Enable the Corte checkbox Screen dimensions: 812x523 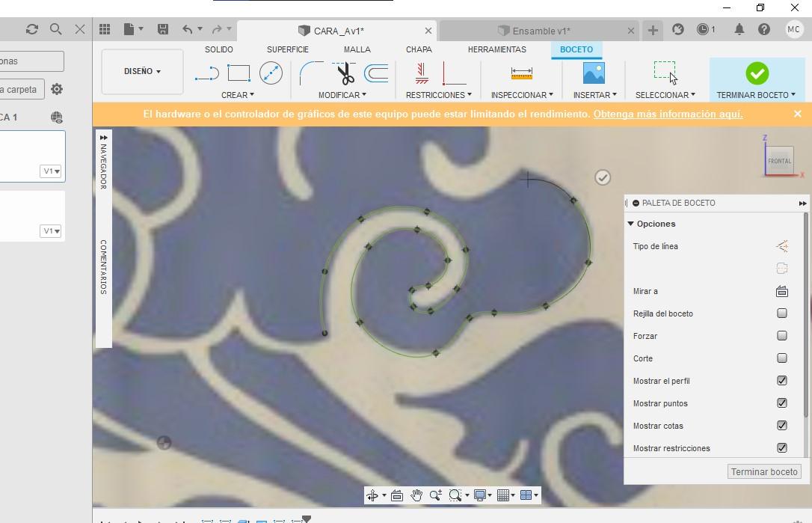[x=782, y=358]
